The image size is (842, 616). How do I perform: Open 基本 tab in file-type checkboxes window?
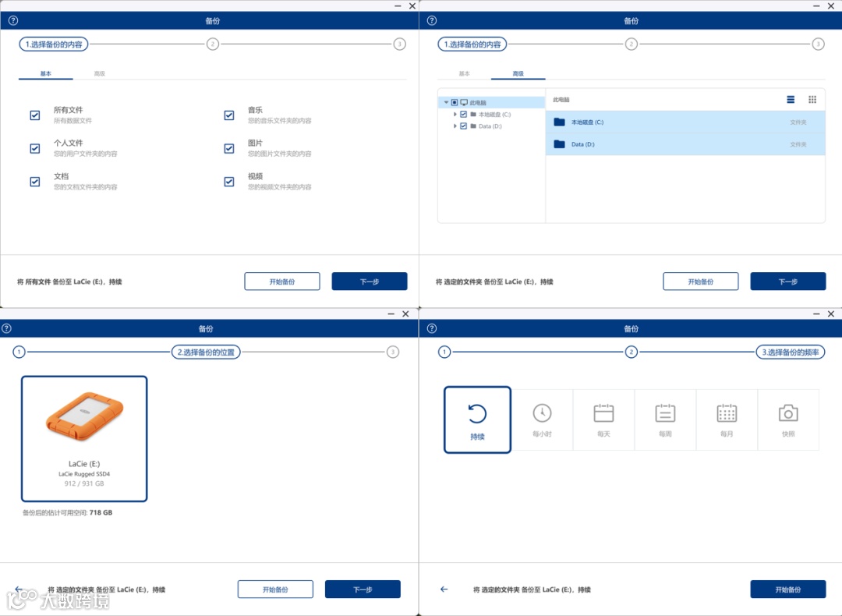click(46, 73)
